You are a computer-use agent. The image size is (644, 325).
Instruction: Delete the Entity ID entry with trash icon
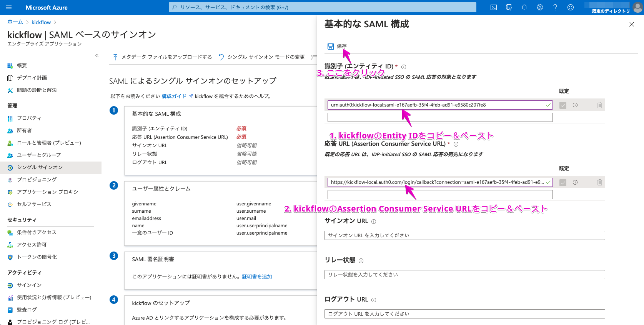click(x=600, y=105)
